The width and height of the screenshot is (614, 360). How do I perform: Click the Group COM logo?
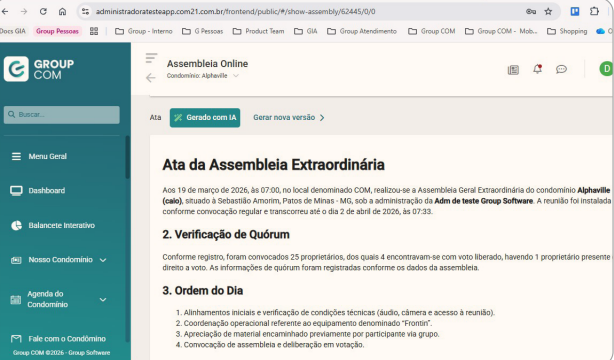coord(39,69)
